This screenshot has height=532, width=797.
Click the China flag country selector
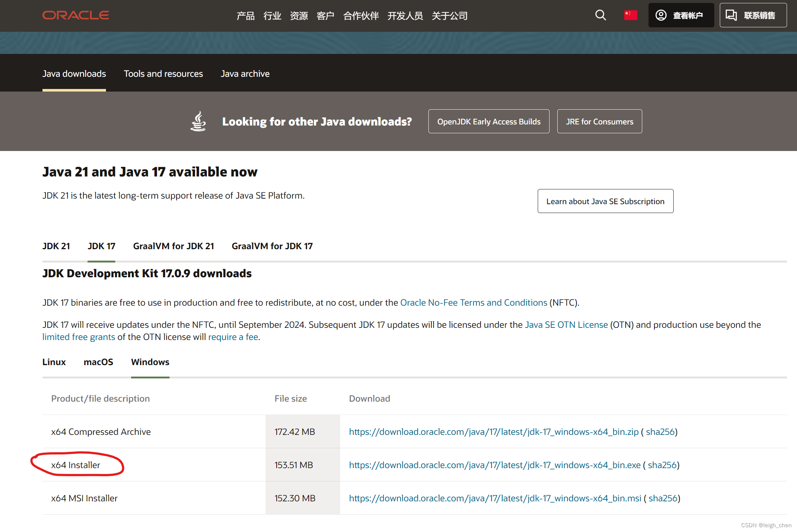pyautogui.click(x=630, y=15)
